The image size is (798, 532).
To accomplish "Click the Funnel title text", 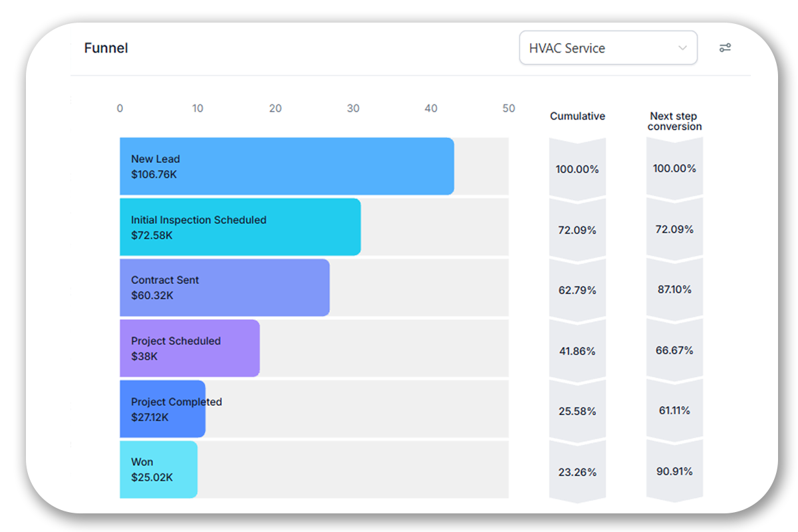I will (x=106, y=48).
